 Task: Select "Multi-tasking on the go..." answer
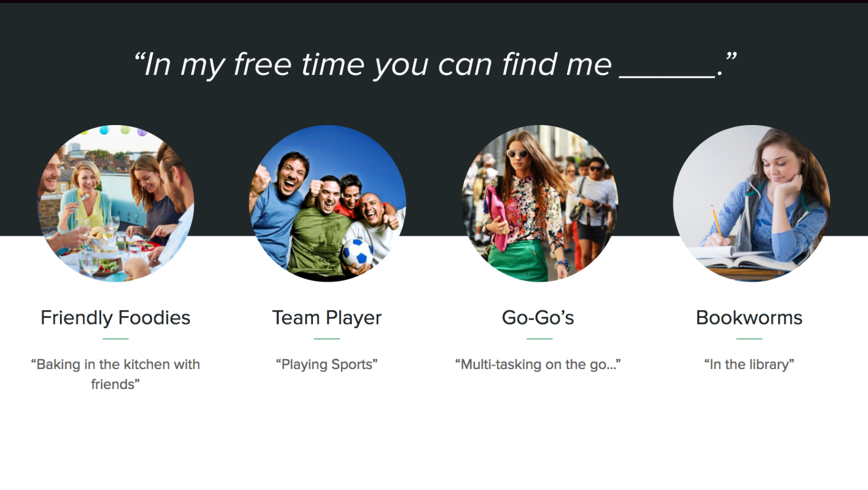point(538,364)
